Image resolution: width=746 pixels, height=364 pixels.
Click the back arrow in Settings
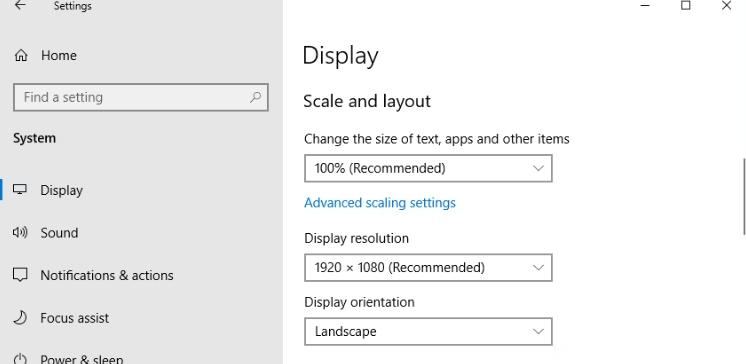[20, 5]
